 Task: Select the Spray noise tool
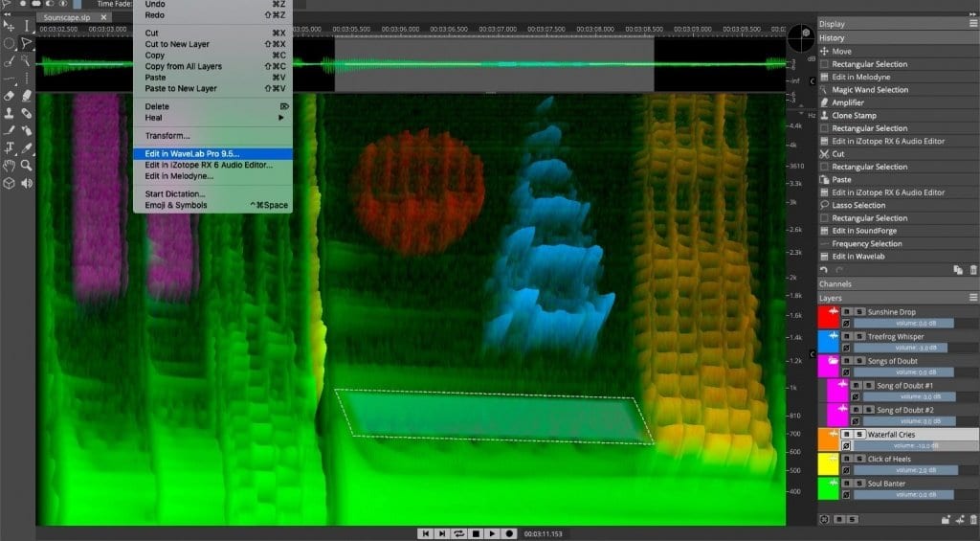pyautogui.click(x=26, y=131)
